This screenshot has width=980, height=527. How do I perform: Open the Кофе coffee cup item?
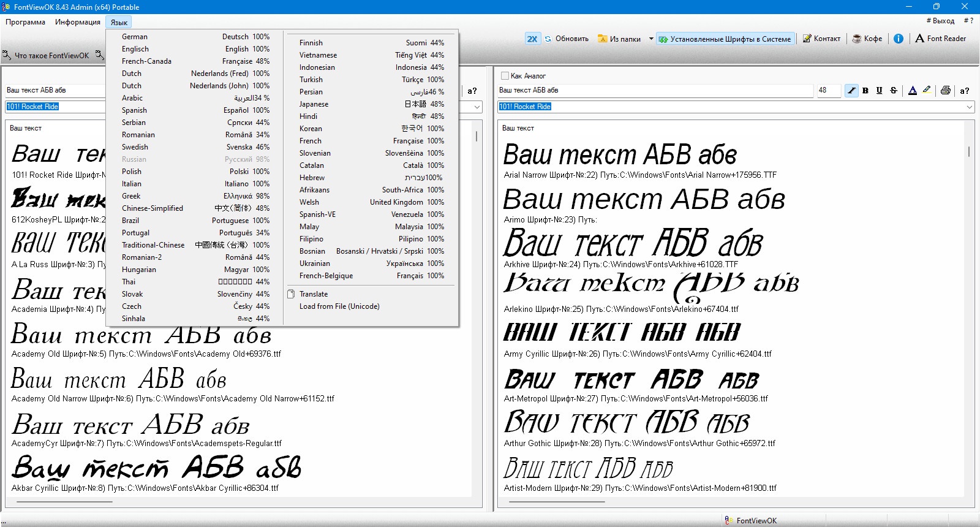(x=867, y=39)
